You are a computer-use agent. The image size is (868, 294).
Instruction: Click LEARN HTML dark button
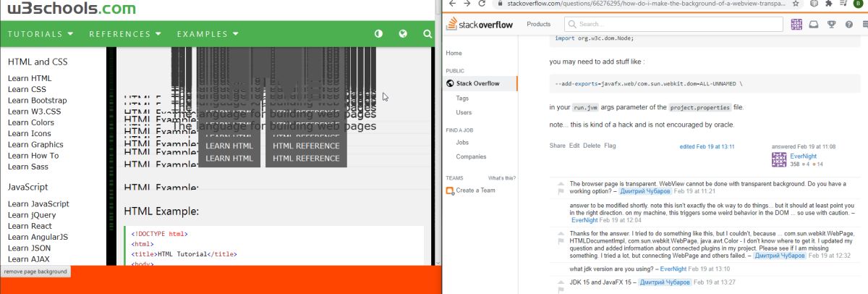point(229,159)
